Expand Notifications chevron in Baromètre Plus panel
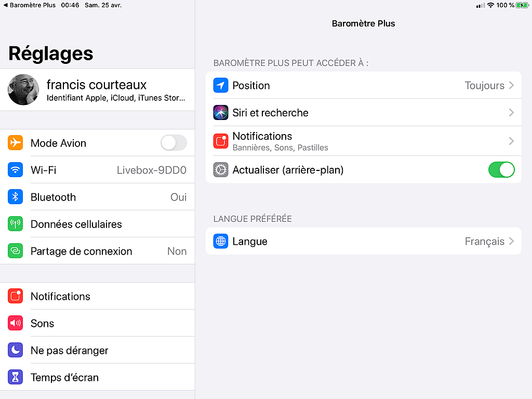This screenshot has height=399, width=532. pyautogui.click(x=511, y=141)
